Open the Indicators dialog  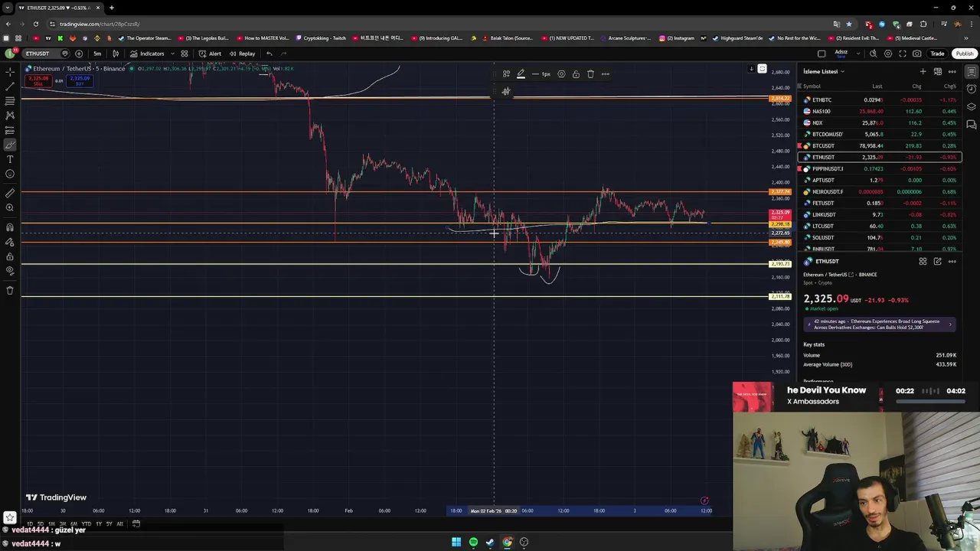pyautogui.click(x=147, y=54)
